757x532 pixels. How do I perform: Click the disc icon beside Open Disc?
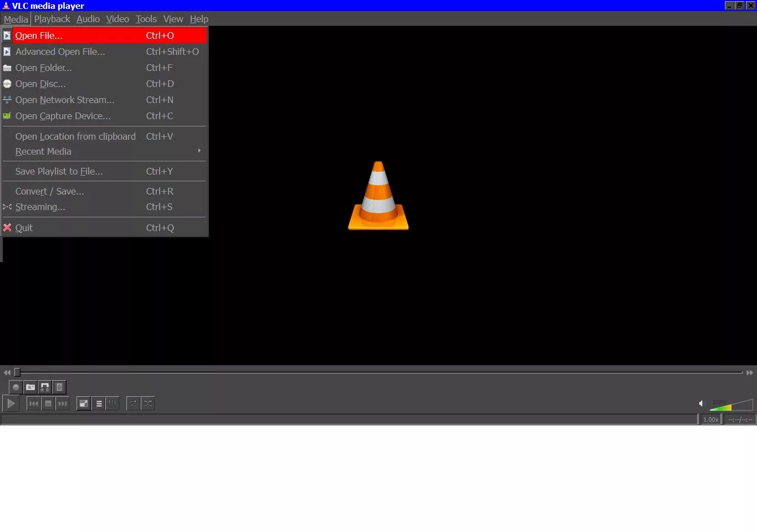[x=7, y=84]
